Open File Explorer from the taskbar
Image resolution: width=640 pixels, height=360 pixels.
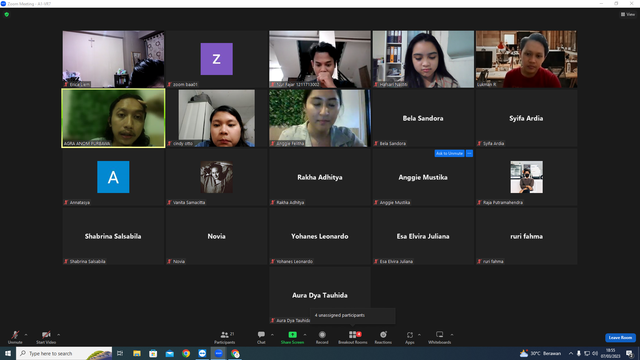coord(137,353)
